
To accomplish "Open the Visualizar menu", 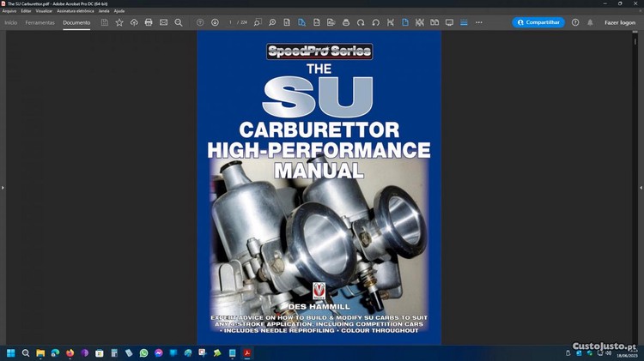I will pyautogui.click(x=44, y=11).
